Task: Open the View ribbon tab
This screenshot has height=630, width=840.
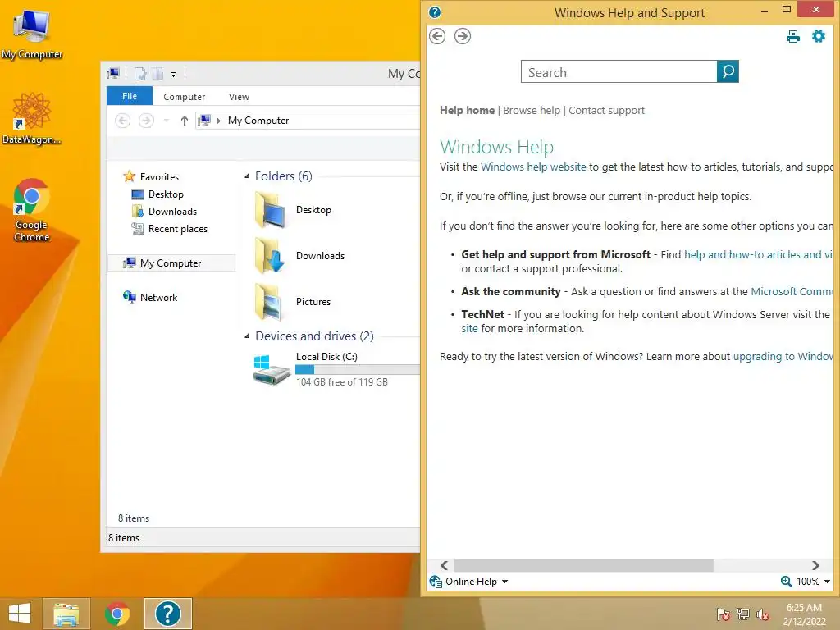Action: click(239, 97)
